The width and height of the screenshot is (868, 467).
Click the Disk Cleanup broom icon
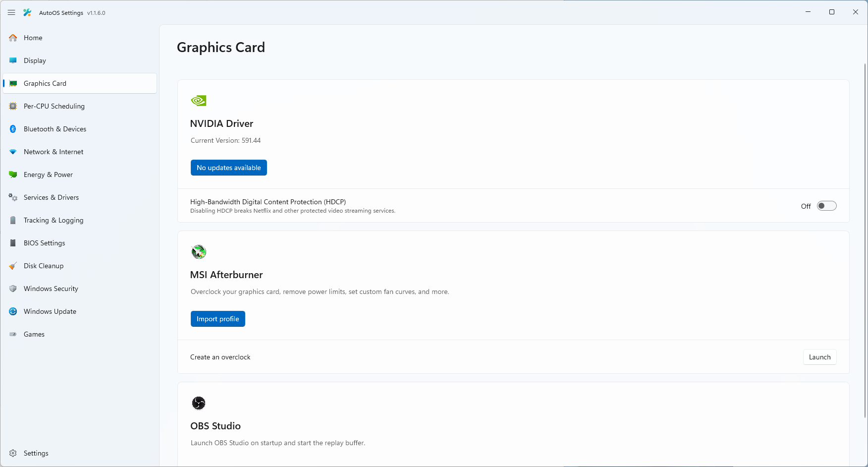click(x=13, y=266)
